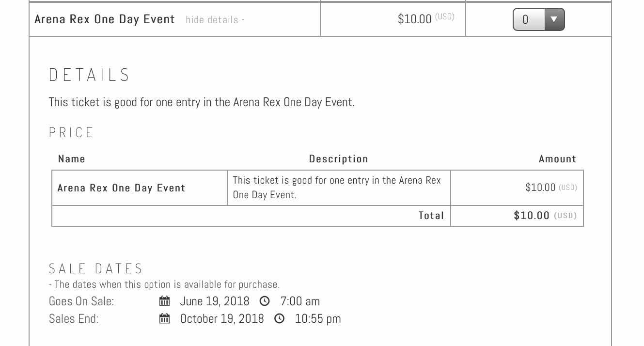Click the clock icon next to 7:00 am

[265, 301]
